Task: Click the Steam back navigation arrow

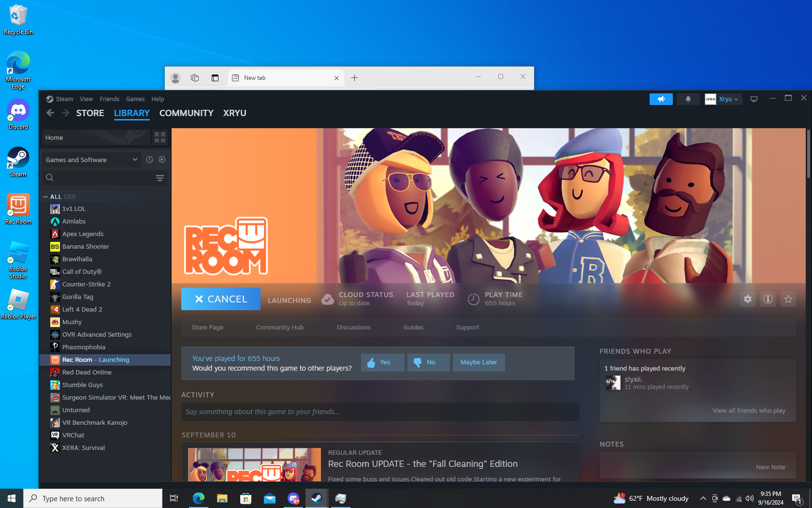Action: click(x=50, y=113)
